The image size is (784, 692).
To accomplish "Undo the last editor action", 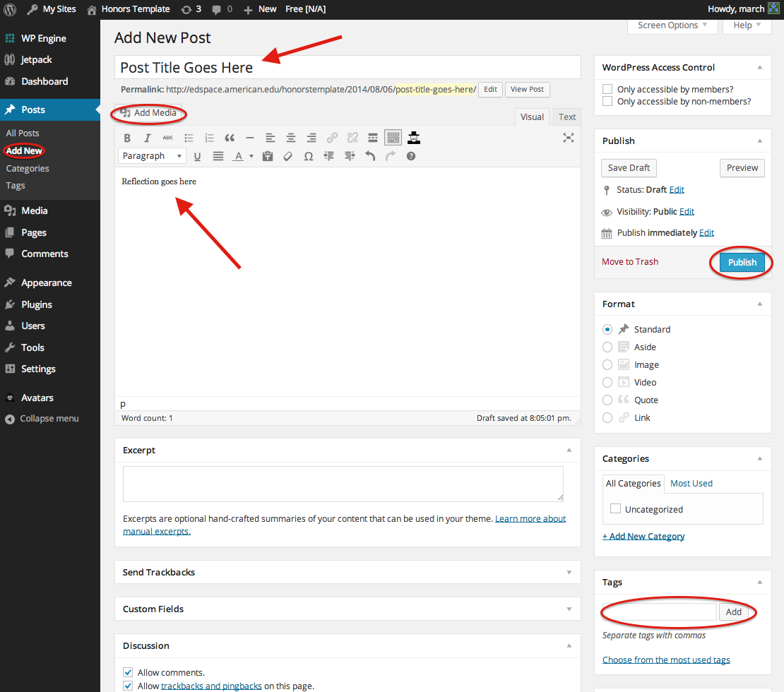I will (x=369, y=156).
